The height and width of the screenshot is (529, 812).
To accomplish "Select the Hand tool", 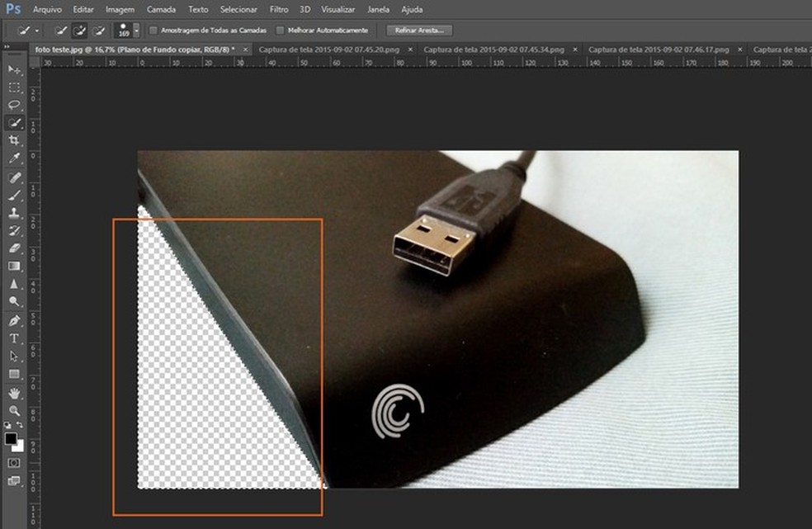I will 14,394.
